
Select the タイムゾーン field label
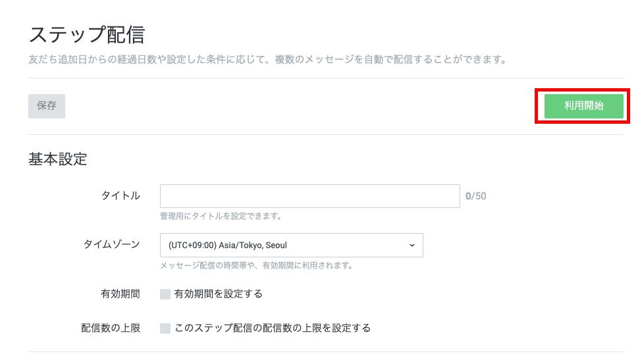point(112,244)
